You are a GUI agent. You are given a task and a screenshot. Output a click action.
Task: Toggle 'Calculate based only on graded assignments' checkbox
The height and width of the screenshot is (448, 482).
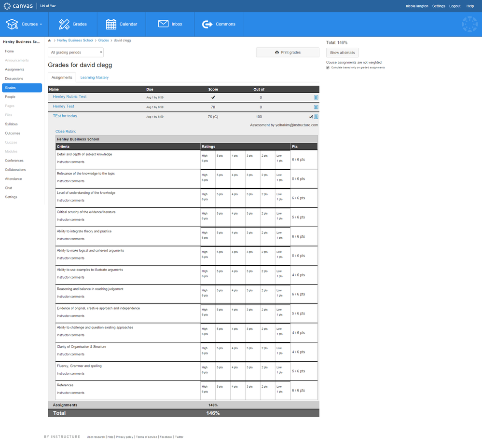point(328,68)
